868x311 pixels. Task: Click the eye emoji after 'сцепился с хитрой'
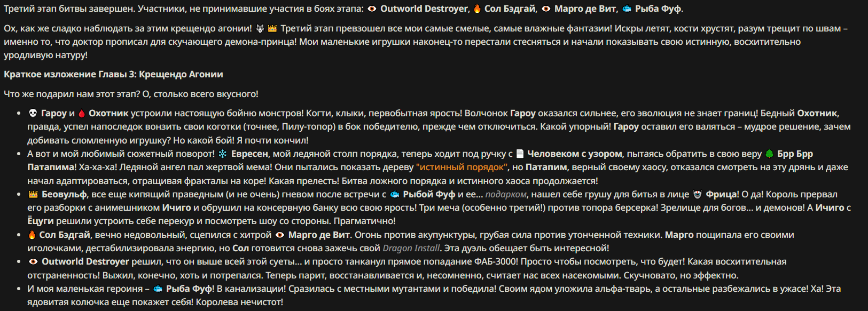(280, 235)
